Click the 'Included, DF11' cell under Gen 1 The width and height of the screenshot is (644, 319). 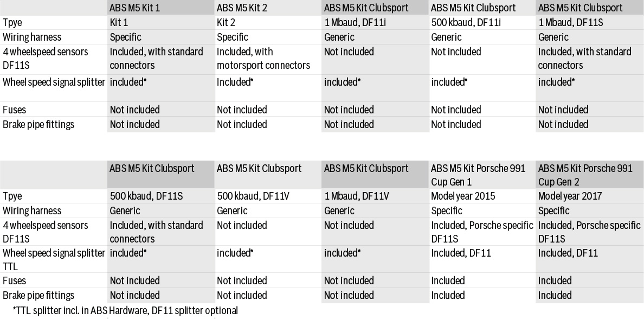point(461,253)
